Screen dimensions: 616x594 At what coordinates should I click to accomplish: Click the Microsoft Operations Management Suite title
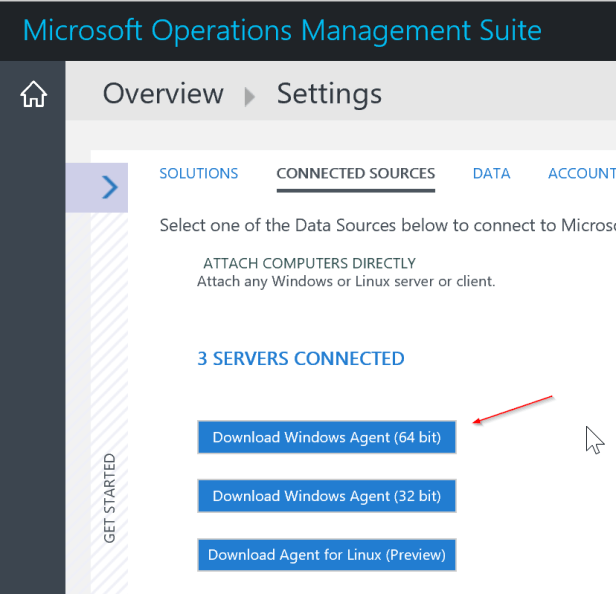(282, 29)
